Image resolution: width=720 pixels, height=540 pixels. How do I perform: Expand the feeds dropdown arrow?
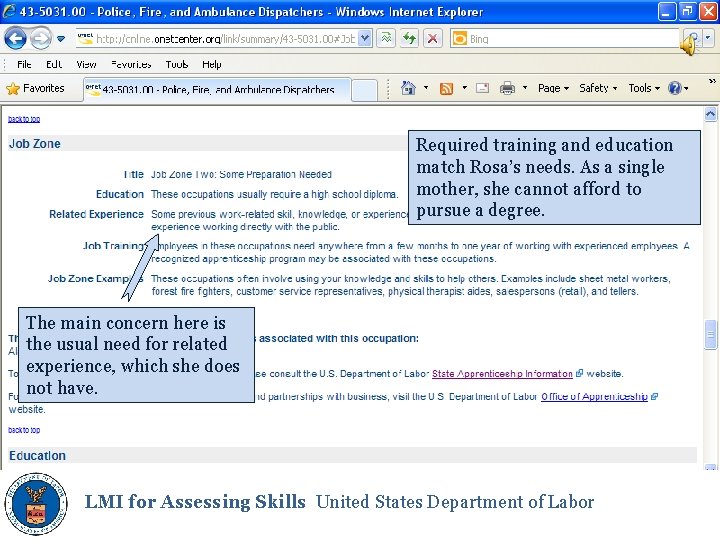click(x=464, y=88)
